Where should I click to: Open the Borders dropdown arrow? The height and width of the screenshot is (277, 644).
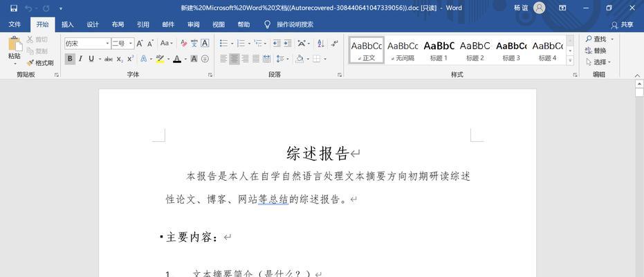click(325, 59)
